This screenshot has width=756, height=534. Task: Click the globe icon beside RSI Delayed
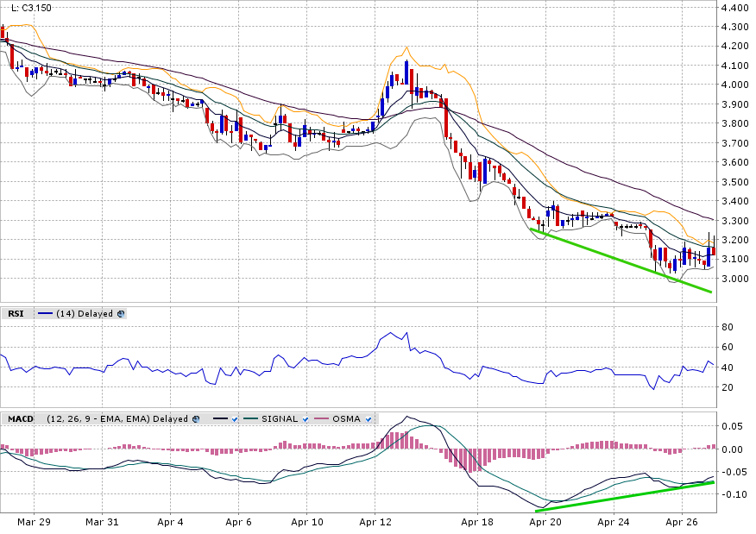pos(121,314)
